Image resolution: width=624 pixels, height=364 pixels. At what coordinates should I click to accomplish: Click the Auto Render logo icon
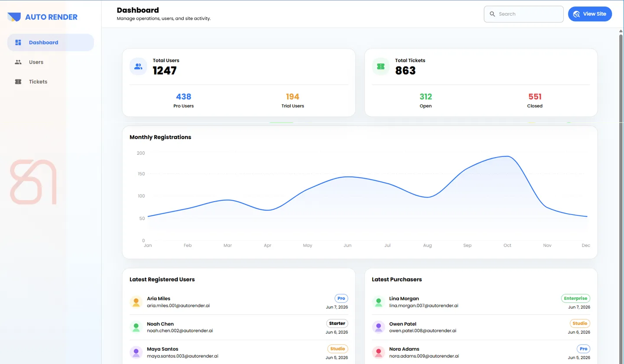14,17
